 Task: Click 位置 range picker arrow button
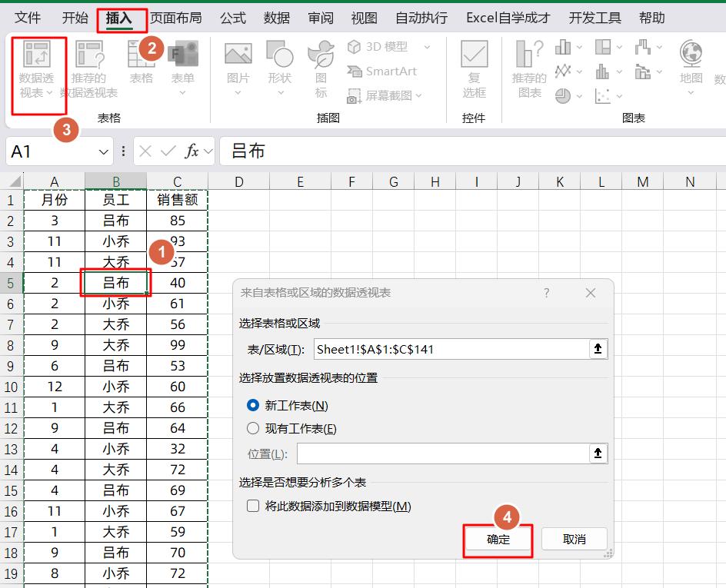pyautogui.click(x=598, y=453)
